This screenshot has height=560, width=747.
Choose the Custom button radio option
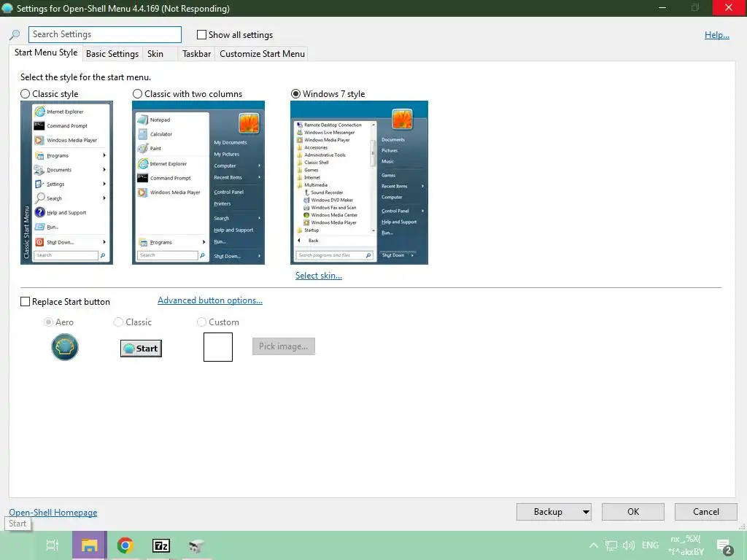201,322
